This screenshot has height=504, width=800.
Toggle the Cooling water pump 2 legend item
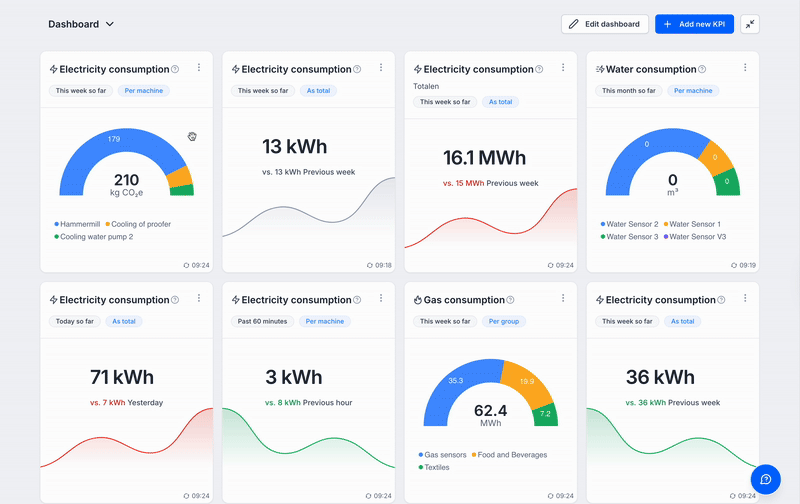click(x=94, y=237)
